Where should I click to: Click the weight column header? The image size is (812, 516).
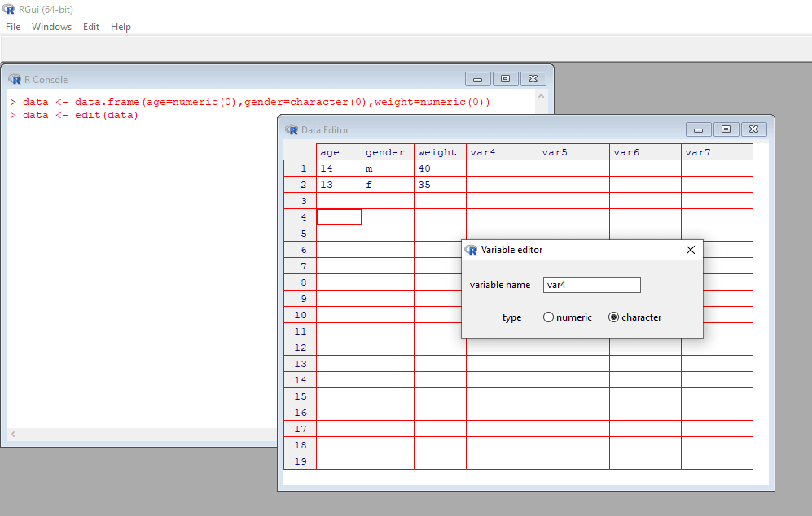click(438, 152)
